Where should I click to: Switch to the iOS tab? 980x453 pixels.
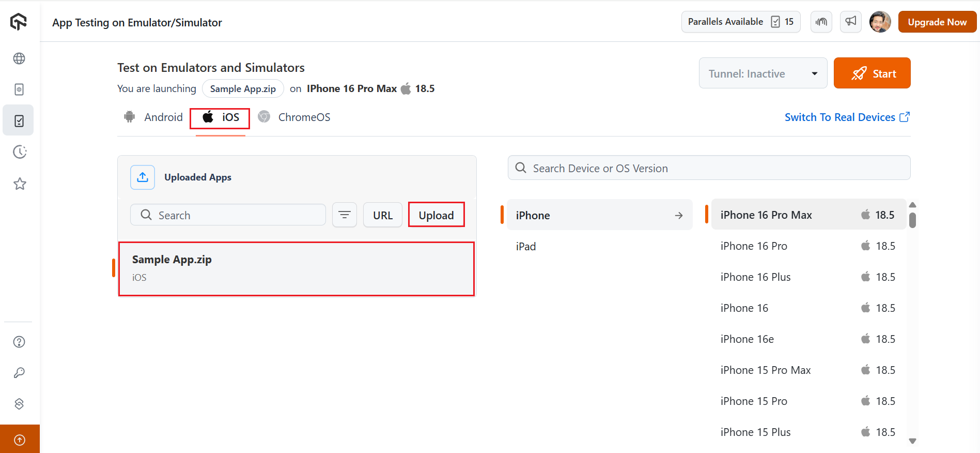pos(220,118)
